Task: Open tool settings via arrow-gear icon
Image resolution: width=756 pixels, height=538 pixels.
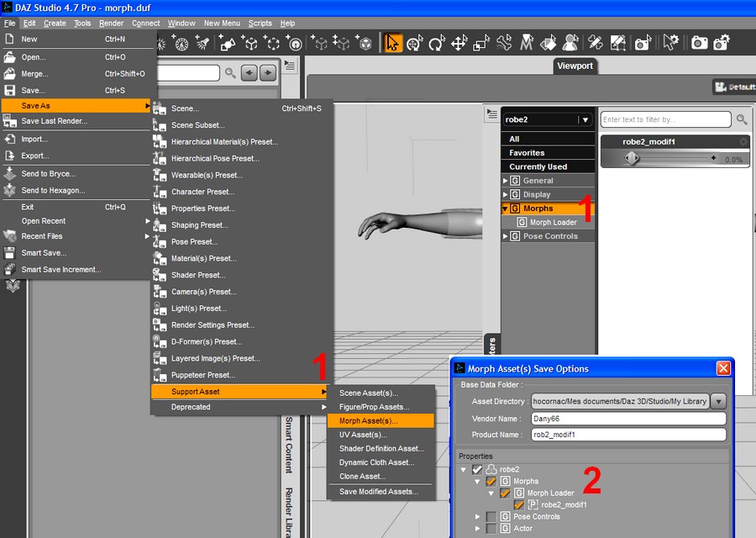Action: 670,44
